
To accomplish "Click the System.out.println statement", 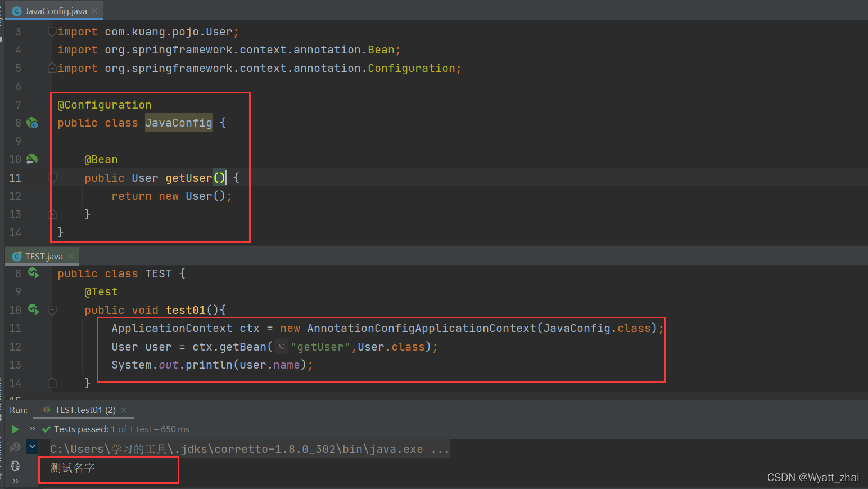I will click(212, 365).
